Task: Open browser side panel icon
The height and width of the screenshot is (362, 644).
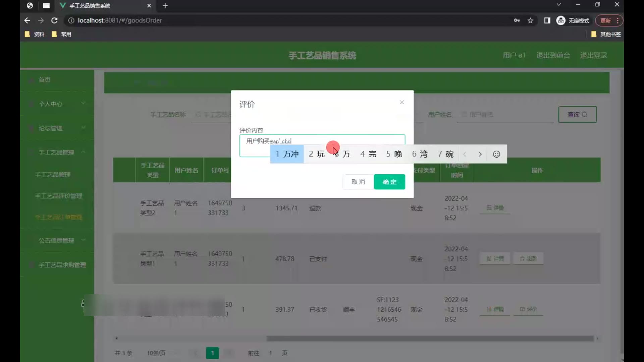Action: click(x=547, y=20)
